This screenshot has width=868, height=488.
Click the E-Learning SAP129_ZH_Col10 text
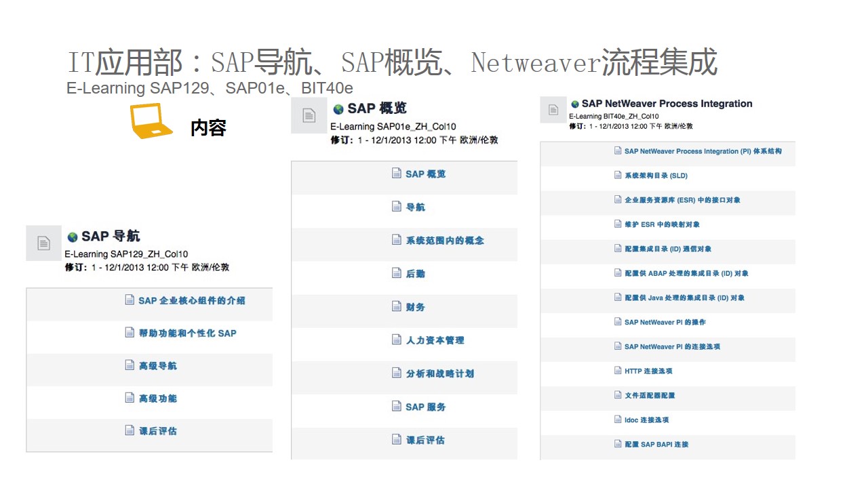click(126, 254)
